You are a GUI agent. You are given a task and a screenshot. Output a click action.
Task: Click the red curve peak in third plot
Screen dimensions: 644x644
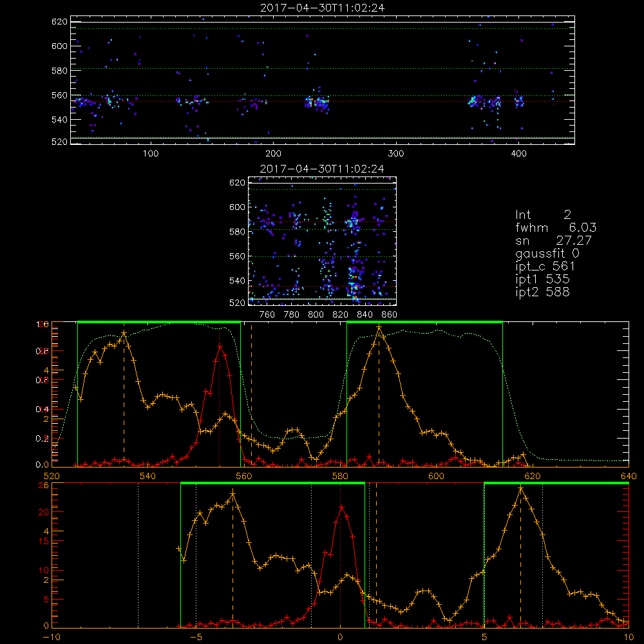(x=220, y=346)
